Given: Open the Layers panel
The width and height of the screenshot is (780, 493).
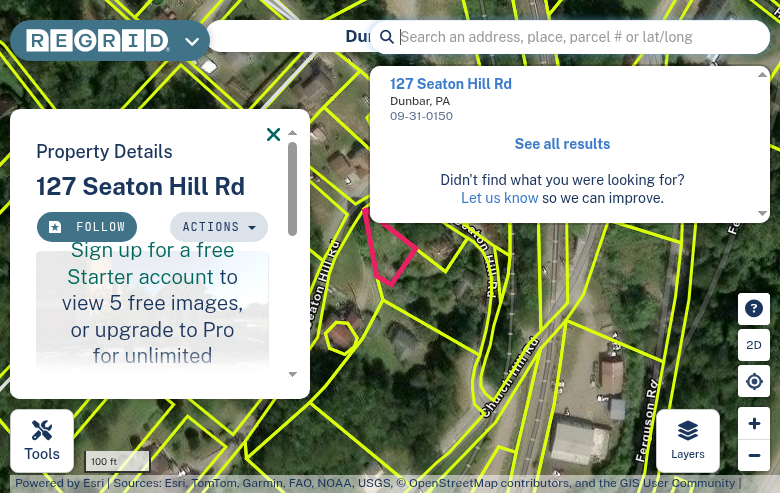Looking at the screenshot, I should pyautogui.click(x=687, y=441).
